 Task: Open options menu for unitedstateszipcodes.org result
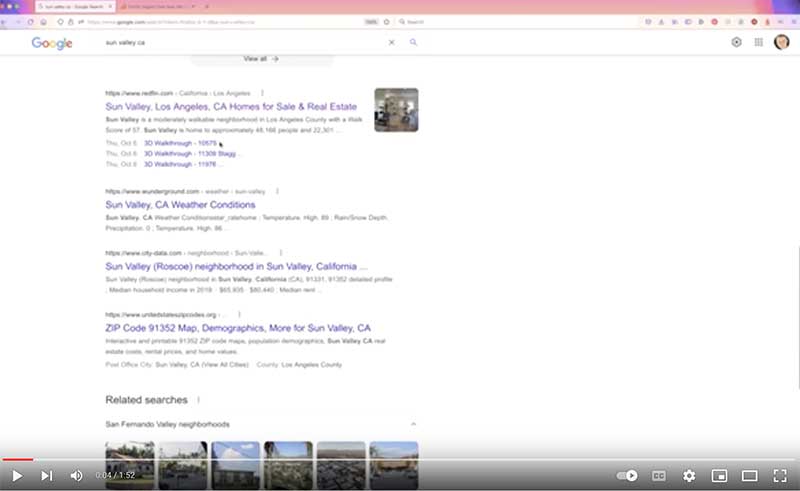coord(239,314)
